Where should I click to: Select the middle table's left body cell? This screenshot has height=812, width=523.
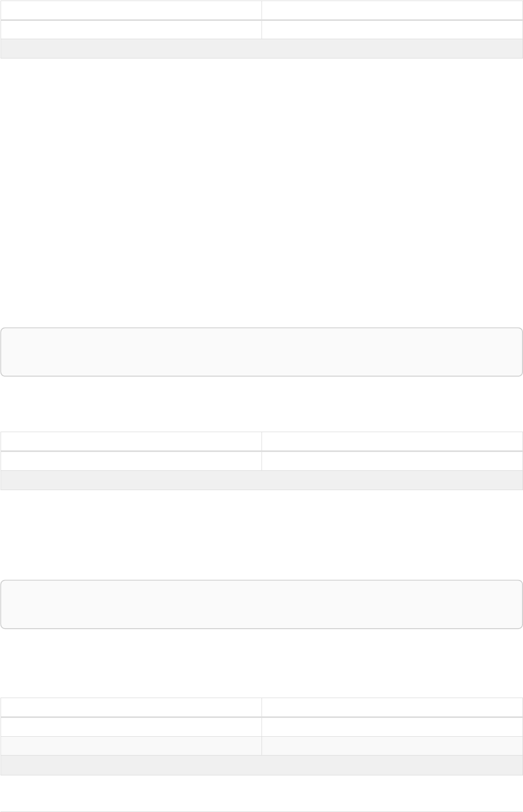click(x=131, y=461)
